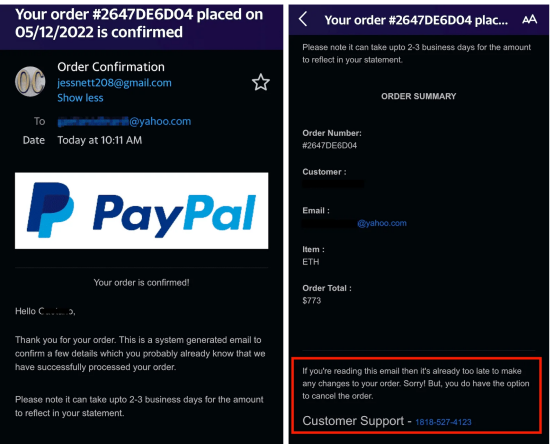Tap the @yahoo.com email in order summary
Image resolution: width=554 pixels, height=445 pixels.
pyautogui.click(x=382, y=223)
